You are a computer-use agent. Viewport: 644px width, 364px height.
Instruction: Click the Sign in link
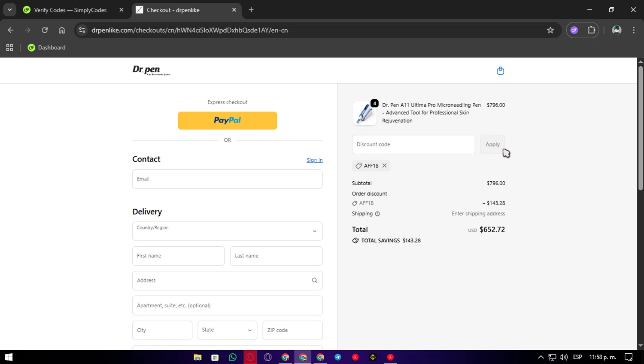point(315,160)
